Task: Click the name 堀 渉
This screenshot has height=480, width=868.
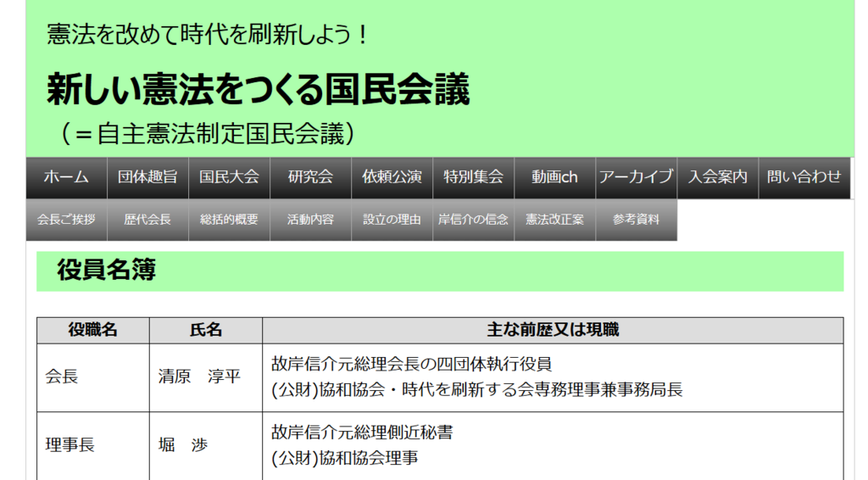Action: coord(183,445)
